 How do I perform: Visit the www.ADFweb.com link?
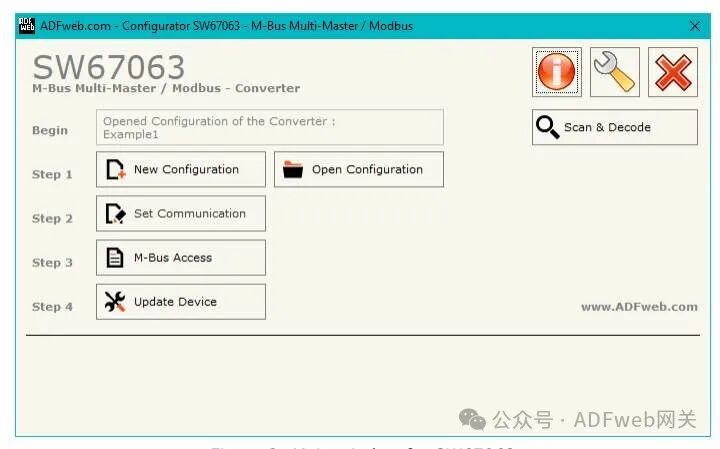tap(639, 307)
